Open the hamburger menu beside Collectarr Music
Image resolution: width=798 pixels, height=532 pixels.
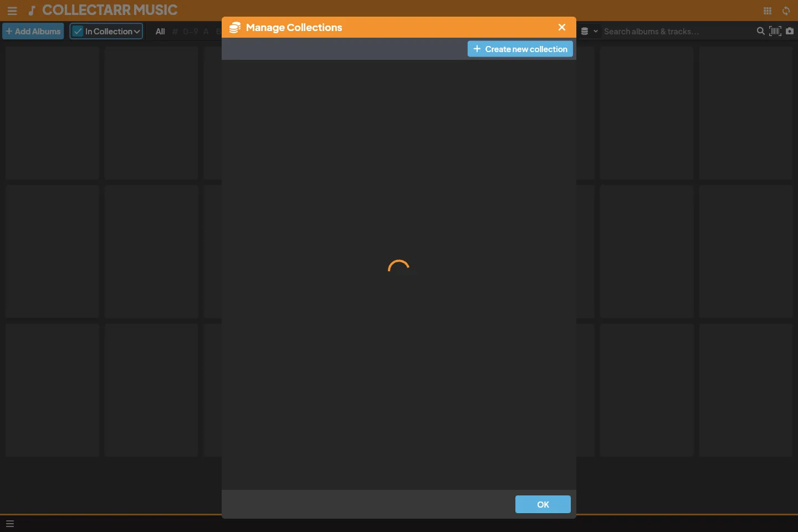12,11
